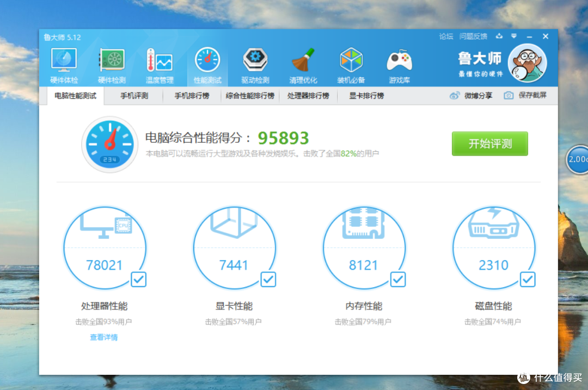Switch to the 电脑性能测试 tab
The width and height of the screenshot is (588, 390).
(x=75, y=96)
